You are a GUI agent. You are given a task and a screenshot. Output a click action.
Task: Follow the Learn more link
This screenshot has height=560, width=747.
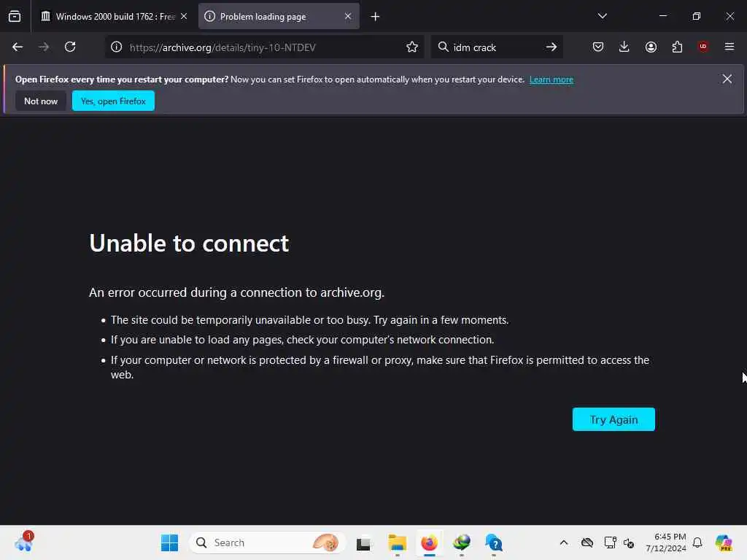click(551, 79)
